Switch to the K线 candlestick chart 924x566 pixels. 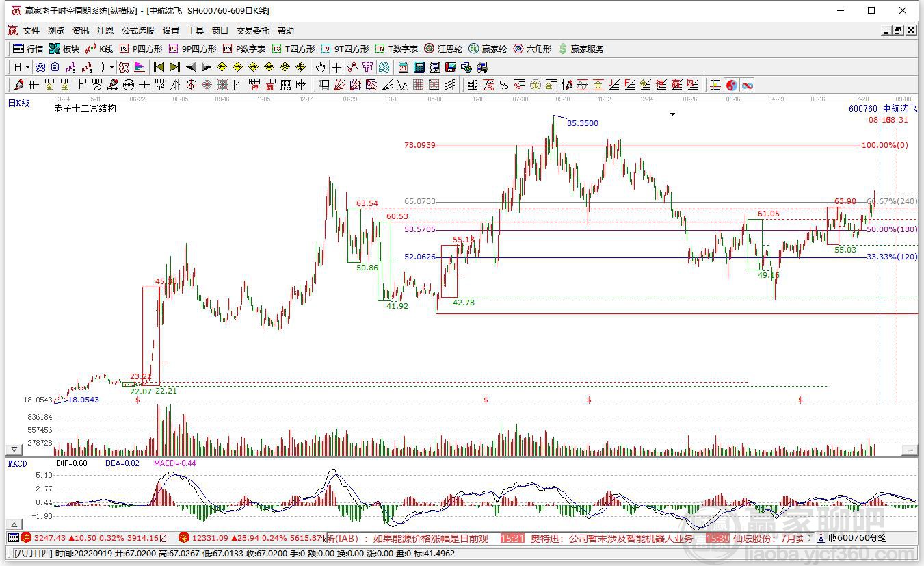coord(99,49)
